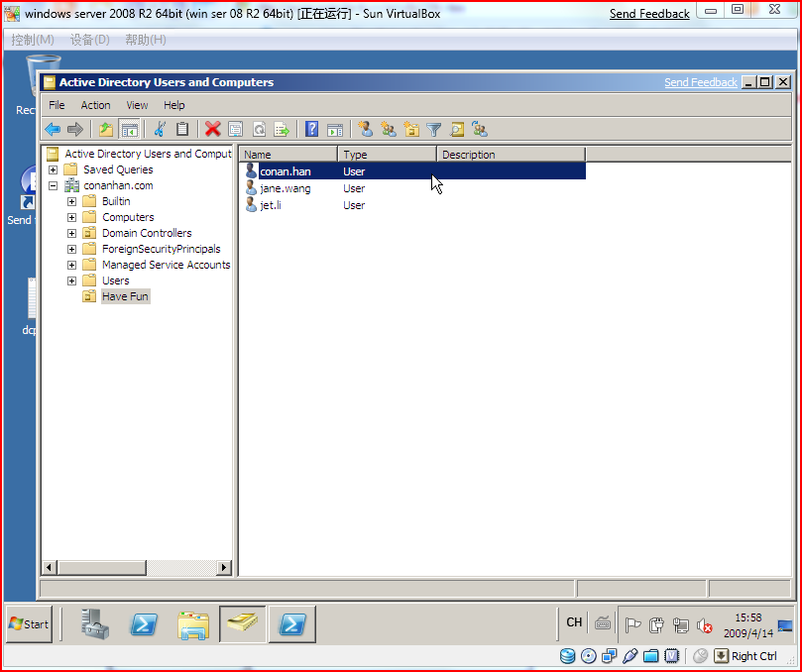This screenshot has width=802, height=672.
Task: Click the Refresh toolbar icon
Action: click(x=260, y=130)
